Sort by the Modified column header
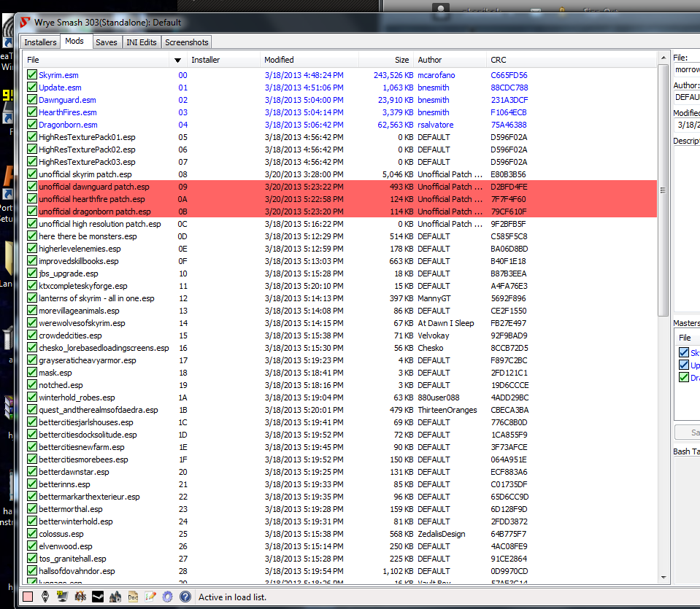Screen dimensions: 700x609 (x=309, y=60)
